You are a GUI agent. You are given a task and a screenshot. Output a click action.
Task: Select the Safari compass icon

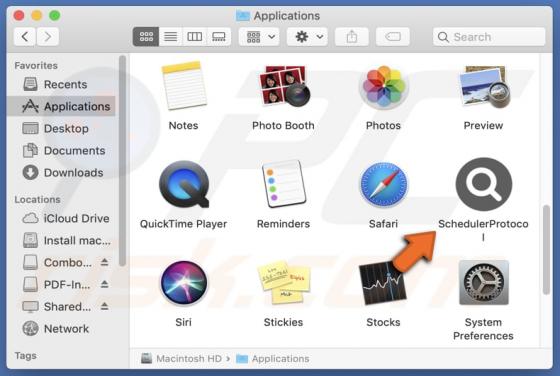[x=384, y=184]
